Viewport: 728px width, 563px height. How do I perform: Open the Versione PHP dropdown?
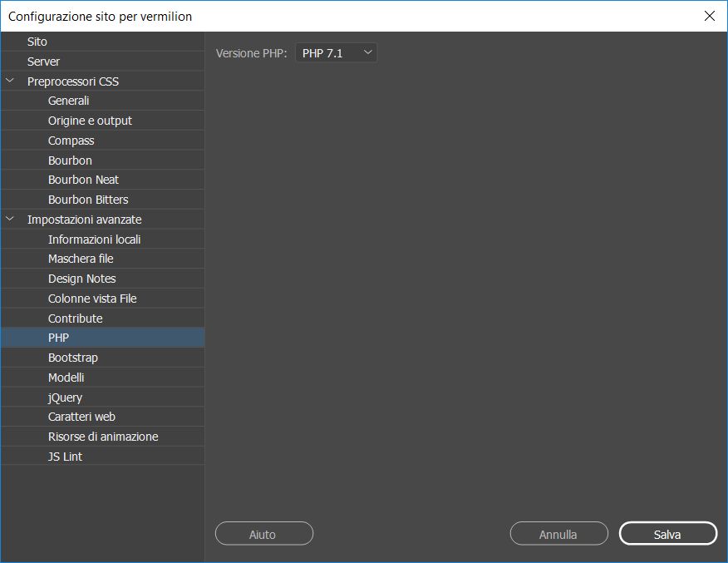(x=336, y=52)
